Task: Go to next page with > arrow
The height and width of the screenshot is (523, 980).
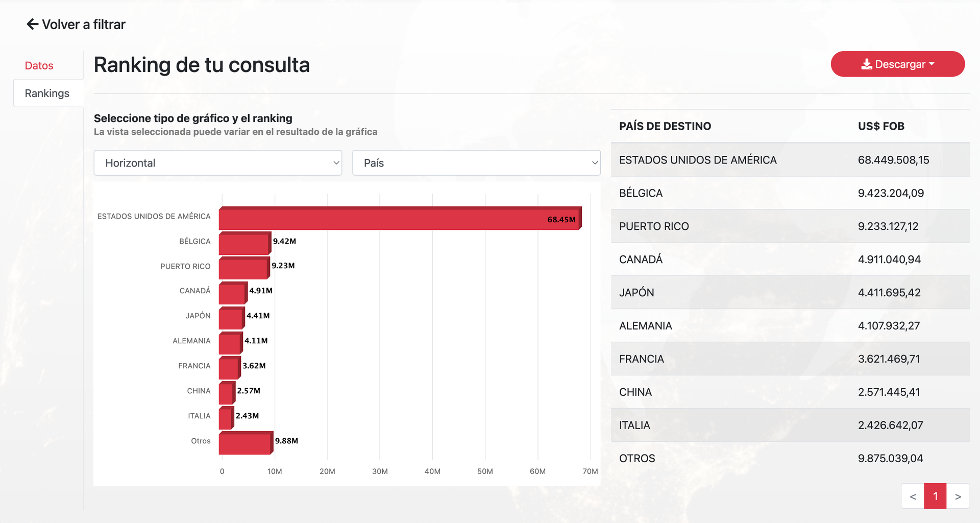Action: click(x=958, y=496)
